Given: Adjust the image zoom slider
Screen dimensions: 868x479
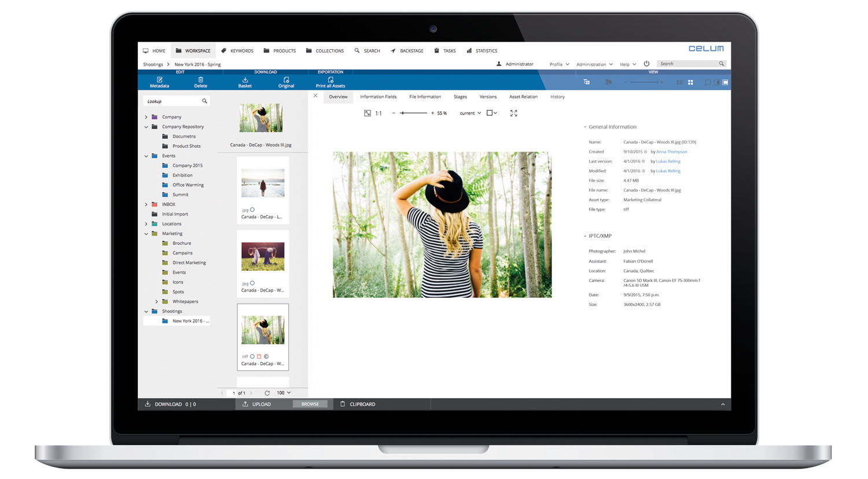Looking at the screenshot, I should point(403,113).
